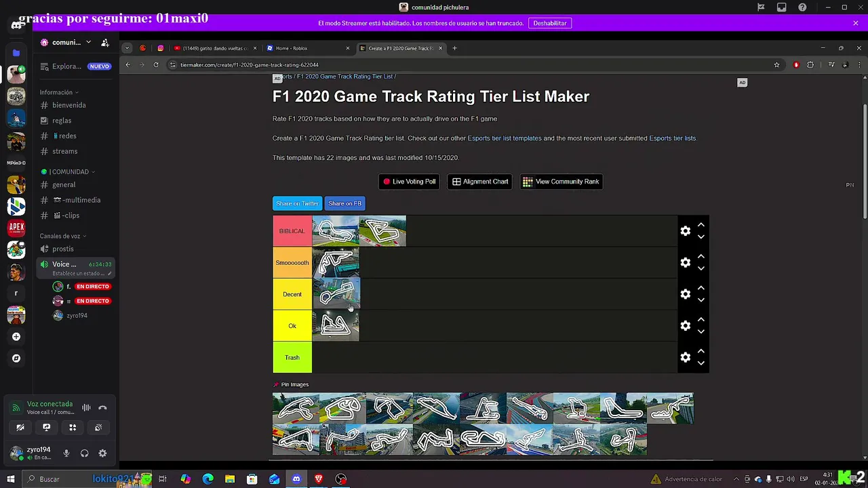
Task: Open Windows Start menu
Action: click(11, 479)
